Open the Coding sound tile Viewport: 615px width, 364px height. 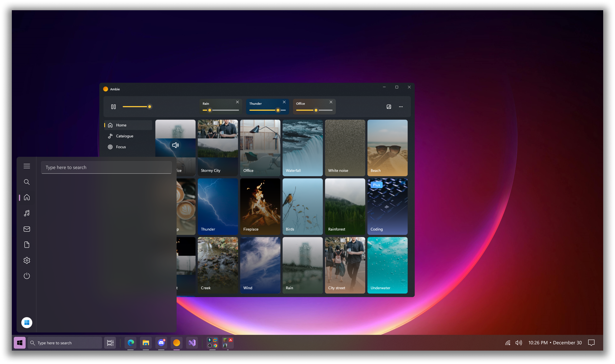pyautogui.click(x=388, y=207)
